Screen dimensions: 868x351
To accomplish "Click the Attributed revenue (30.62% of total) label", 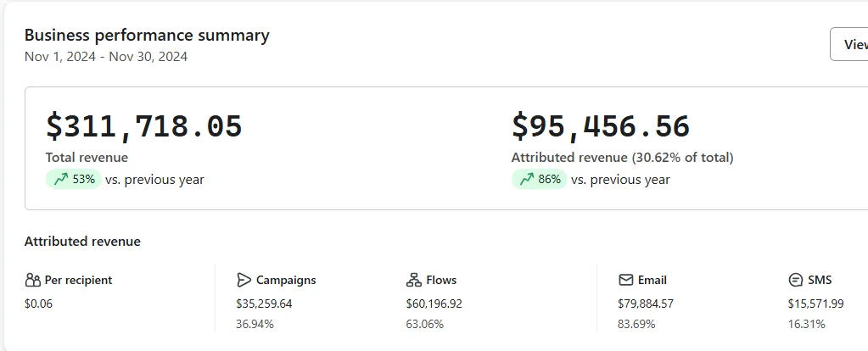I will pos(622,158).
